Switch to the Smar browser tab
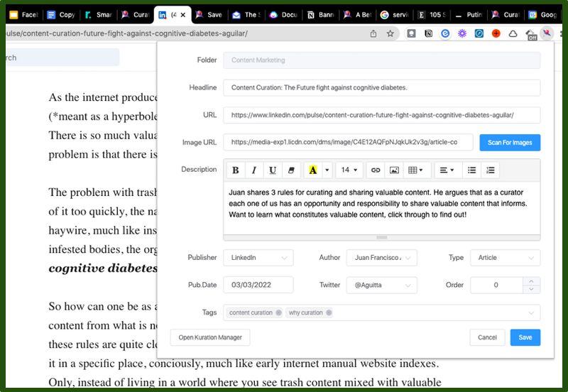 point(99,15)
